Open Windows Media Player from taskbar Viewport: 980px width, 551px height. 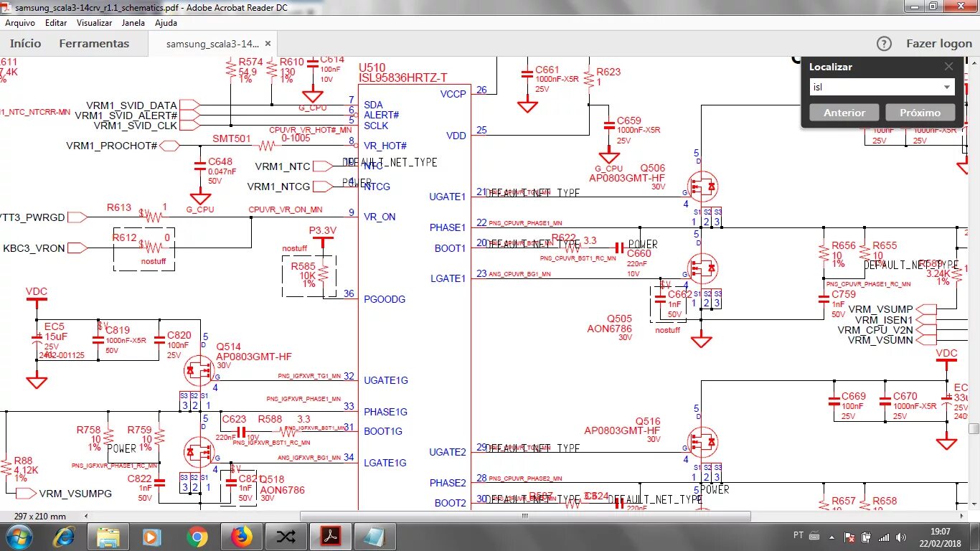(x=151, y=536)
